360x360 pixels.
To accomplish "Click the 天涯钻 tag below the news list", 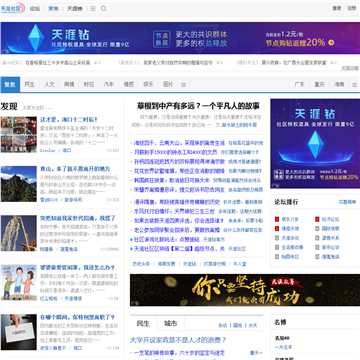I will (x=189, y=264).
